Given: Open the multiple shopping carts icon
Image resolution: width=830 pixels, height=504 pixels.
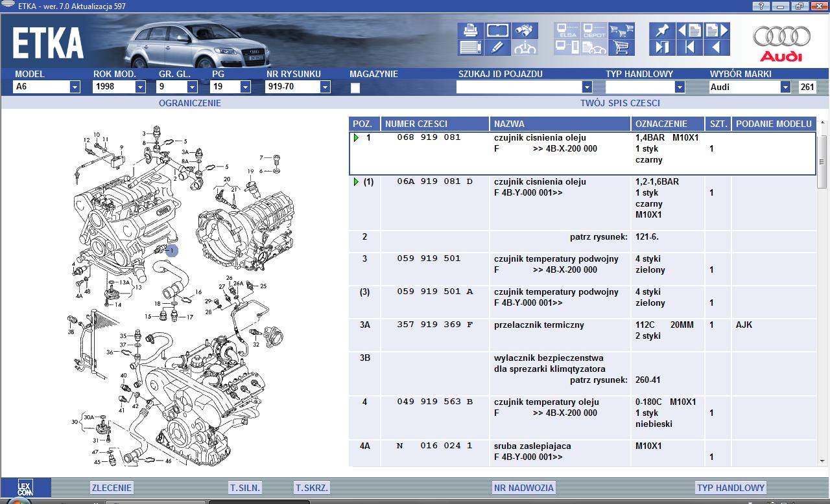Looking at the screenshot, I should point(621,30).
